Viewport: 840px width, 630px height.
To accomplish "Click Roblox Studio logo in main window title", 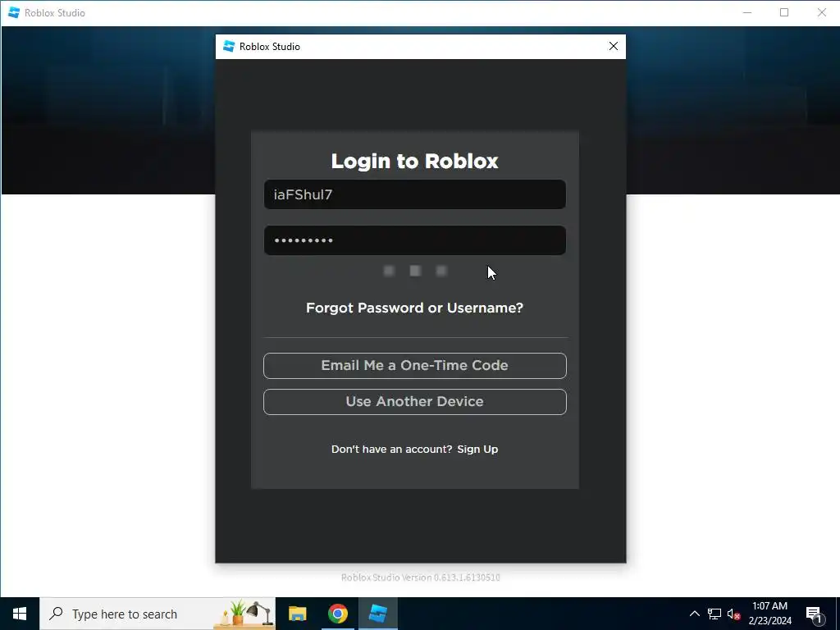I will coord(14,12).
